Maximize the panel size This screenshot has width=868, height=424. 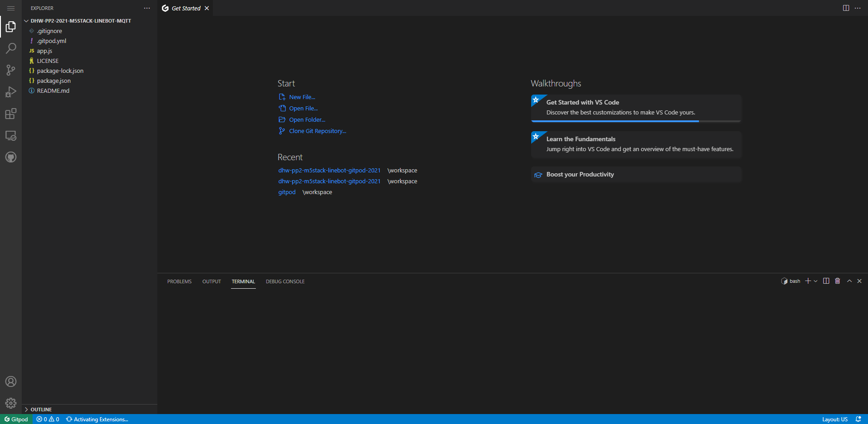[849, 281]
